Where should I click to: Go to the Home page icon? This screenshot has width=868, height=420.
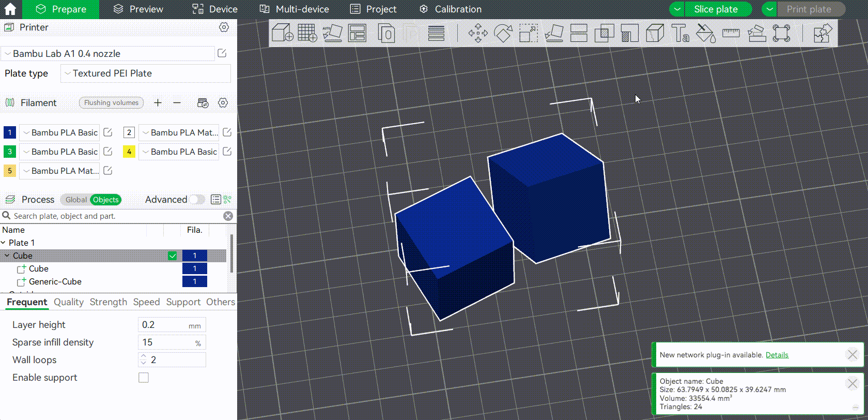coord(10,9)
